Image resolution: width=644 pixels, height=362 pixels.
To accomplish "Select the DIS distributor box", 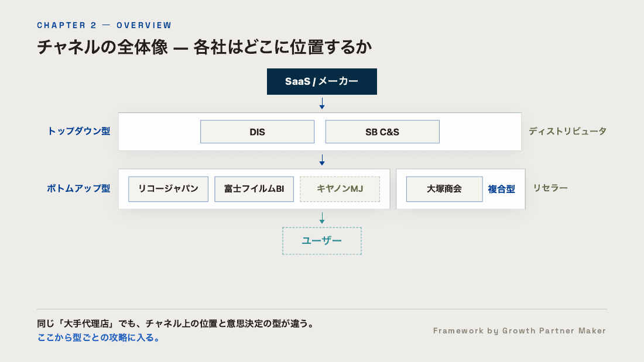I will tap(257, 132).
